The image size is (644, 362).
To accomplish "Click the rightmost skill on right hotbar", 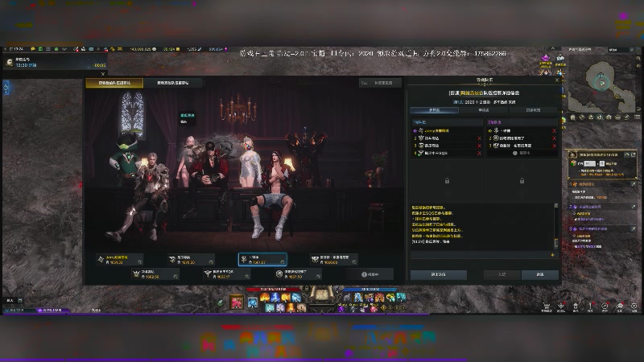I will click(x=401, y=297).
